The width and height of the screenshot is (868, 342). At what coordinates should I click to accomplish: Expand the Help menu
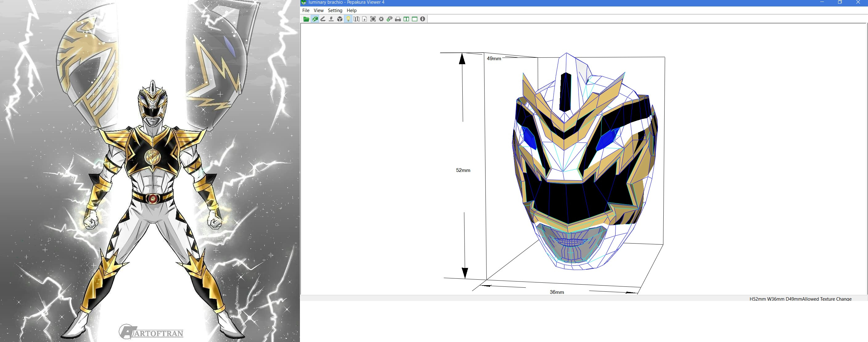click(351, 10)
